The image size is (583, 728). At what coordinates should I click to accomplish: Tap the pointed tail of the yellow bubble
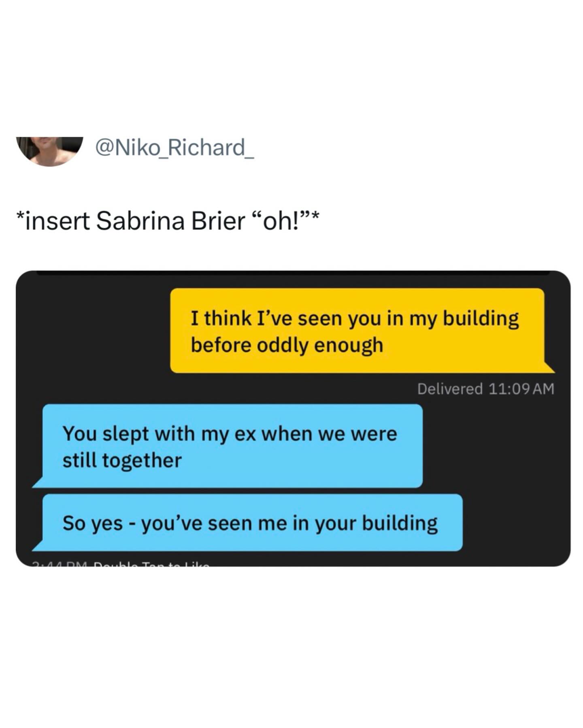(549, 367)
